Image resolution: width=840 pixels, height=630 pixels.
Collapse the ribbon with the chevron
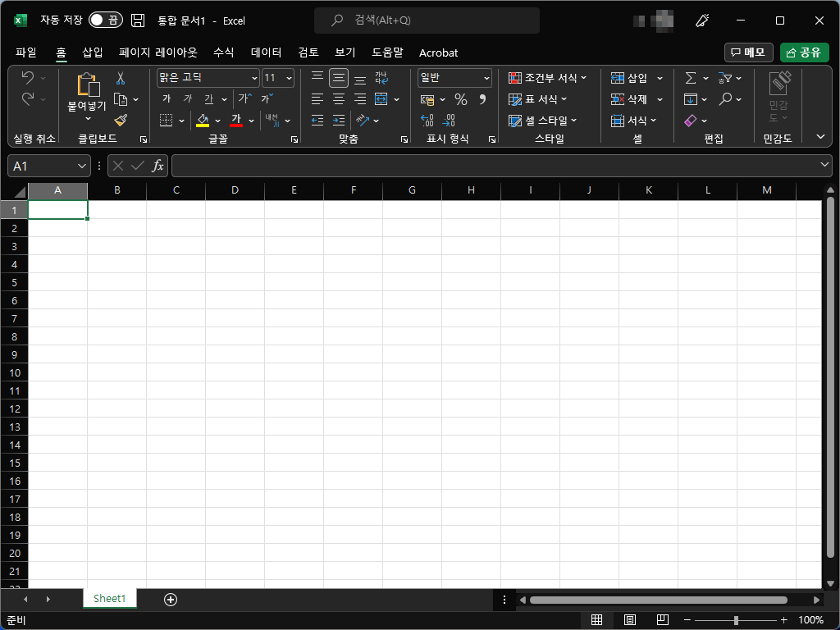pos(820,137)
